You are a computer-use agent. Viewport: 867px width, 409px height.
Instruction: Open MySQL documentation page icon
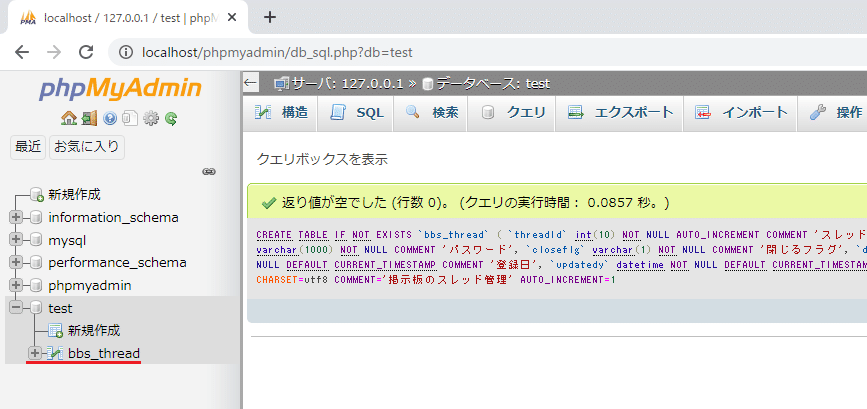click(x=129, y=118)
